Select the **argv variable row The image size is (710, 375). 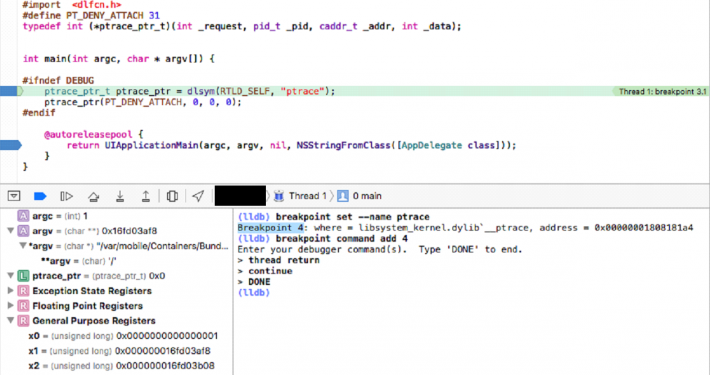tap(116, 261)
